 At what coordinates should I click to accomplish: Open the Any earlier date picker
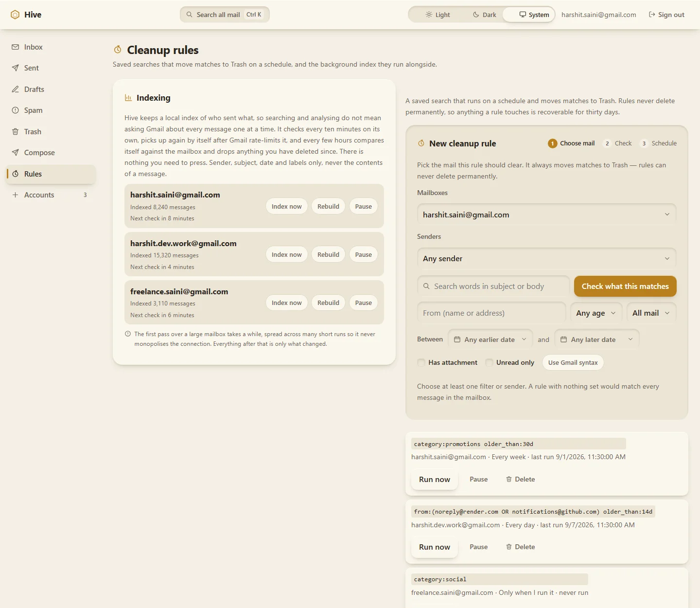(x=490, y=340)
